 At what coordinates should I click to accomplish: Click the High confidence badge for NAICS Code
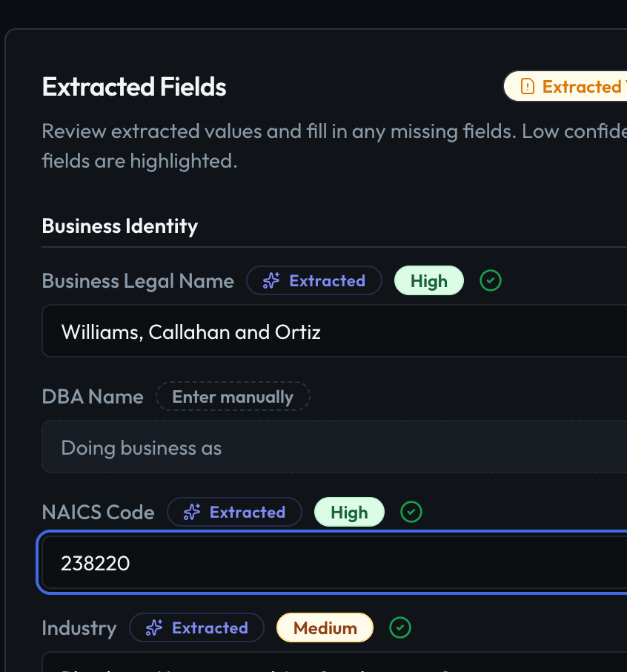pos(350,512)
